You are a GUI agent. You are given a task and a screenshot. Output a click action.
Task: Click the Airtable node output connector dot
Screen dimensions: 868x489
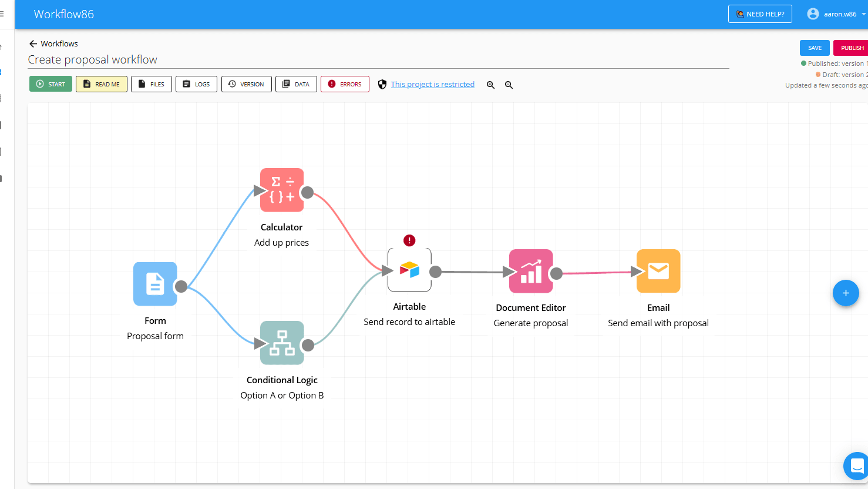435,272
